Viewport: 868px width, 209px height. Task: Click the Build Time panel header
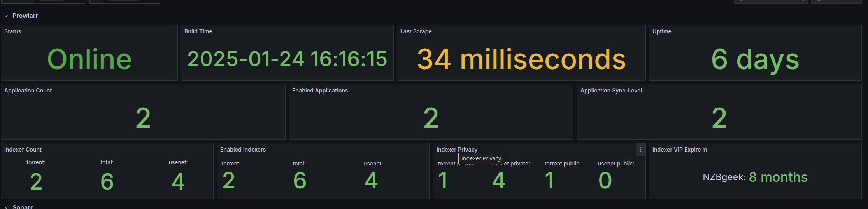pyautogui.click(x=198, y=31)
